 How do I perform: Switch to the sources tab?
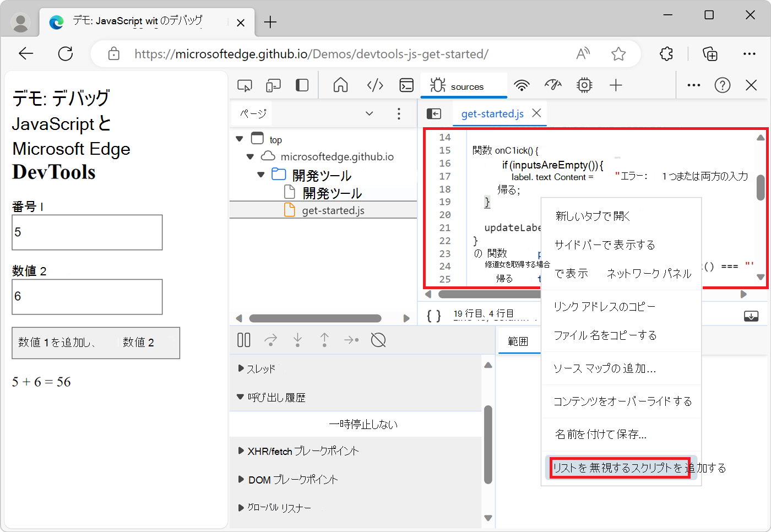(x=464, y=85)
